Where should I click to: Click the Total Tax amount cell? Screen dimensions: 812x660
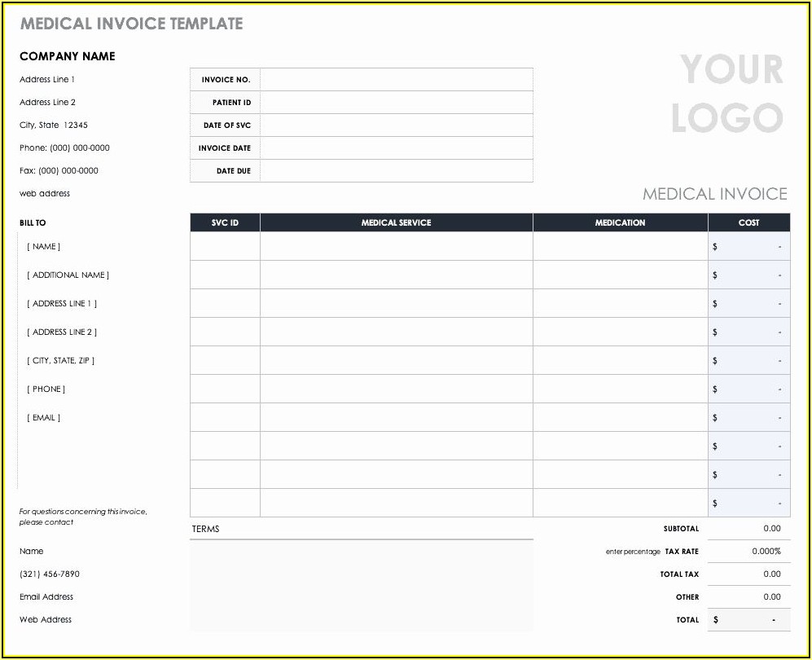[748, 574]
